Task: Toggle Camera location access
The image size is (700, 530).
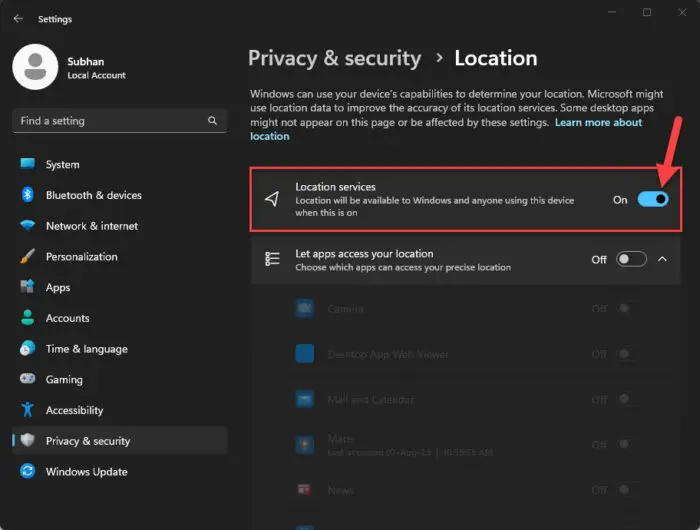Action: 630,309
